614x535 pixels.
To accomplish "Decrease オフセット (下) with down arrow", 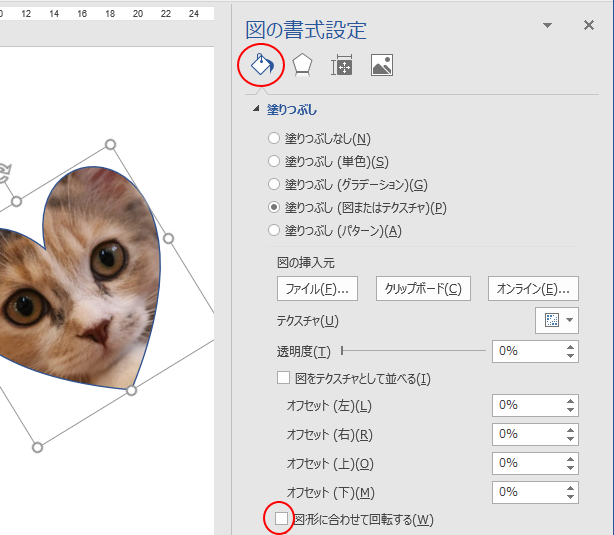I will coord(570,497).
